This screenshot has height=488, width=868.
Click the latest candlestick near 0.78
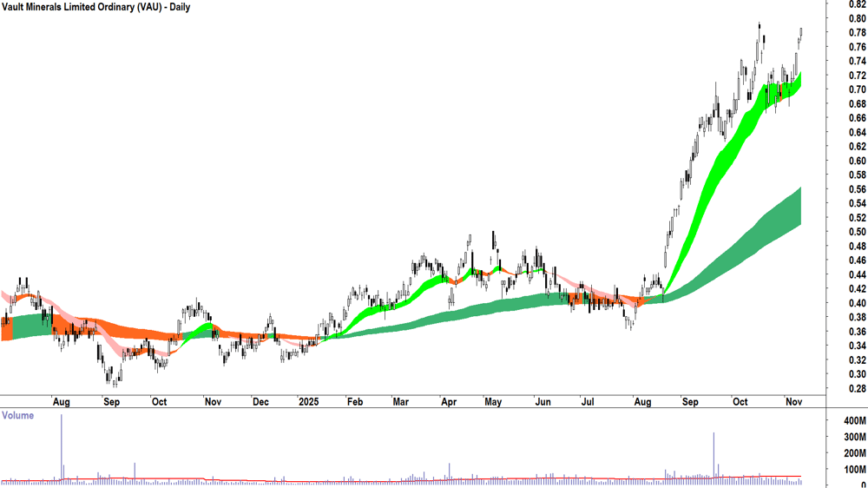801,33
